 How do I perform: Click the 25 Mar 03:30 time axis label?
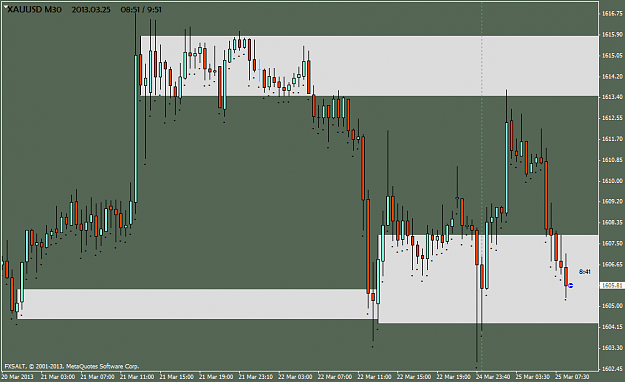pyautogui.click(x=533, y=377)
